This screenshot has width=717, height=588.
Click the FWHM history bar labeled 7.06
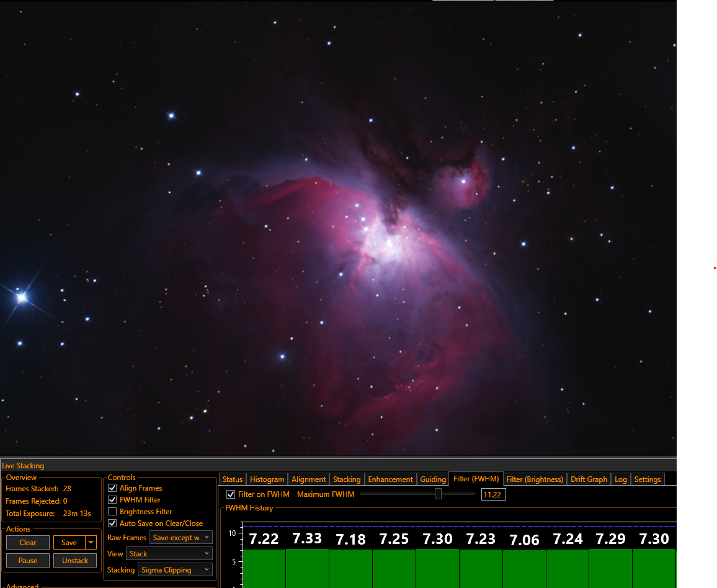(x=524, y=569)
